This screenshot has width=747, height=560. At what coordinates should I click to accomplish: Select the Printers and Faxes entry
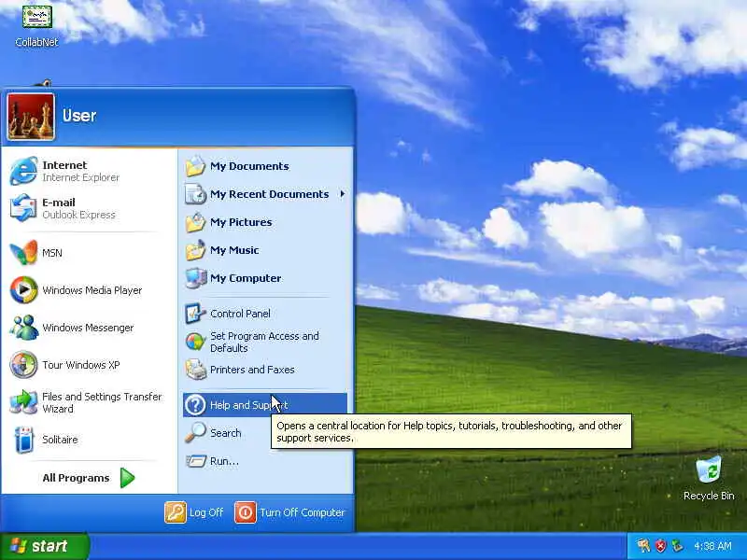tap(265, 370)
